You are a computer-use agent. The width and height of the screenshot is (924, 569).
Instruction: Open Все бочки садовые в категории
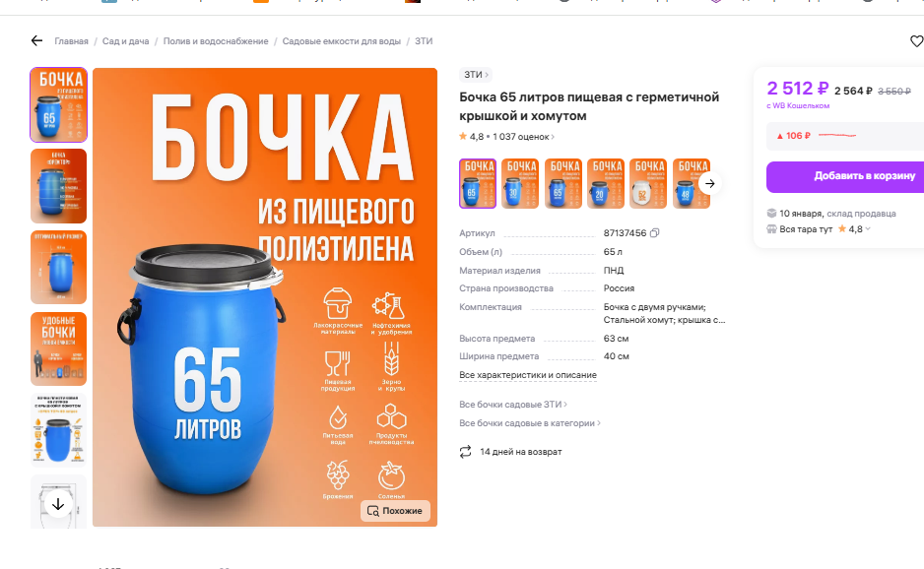tap(530, 423)
